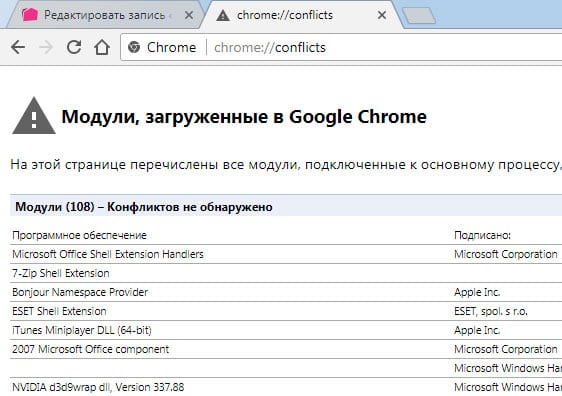
Task: Select the 7-Zip Shell Extension row
Action: tap(286, 273)
